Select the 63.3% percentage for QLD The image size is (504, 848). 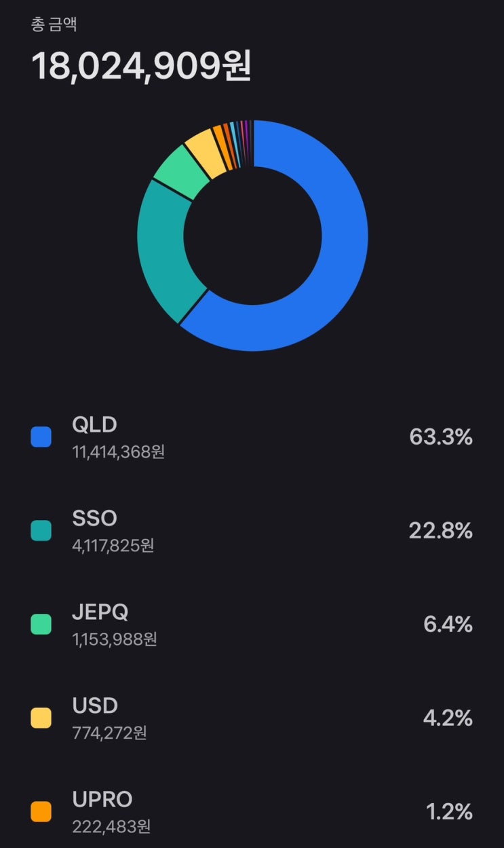click(442, 438)
